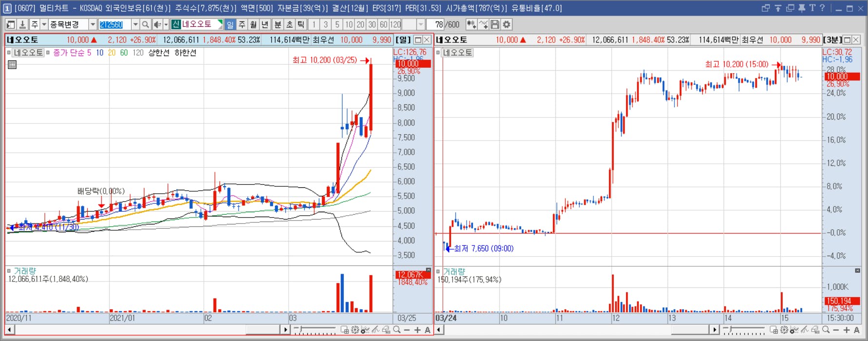This screenshot has width=868, height=341.
Task: Click zoom-in plus on left chart
Action: point(417,330)
